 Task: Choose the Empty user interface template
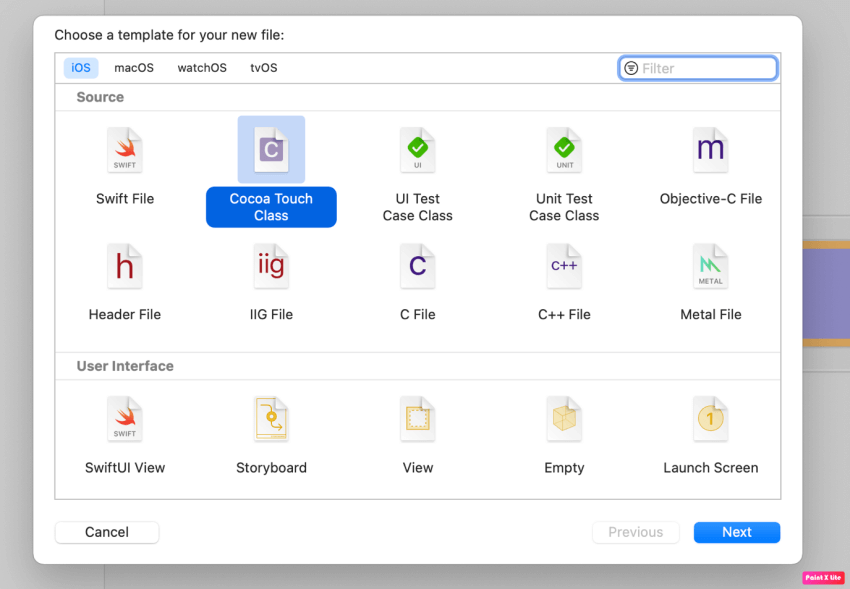(x=564, y=419)
